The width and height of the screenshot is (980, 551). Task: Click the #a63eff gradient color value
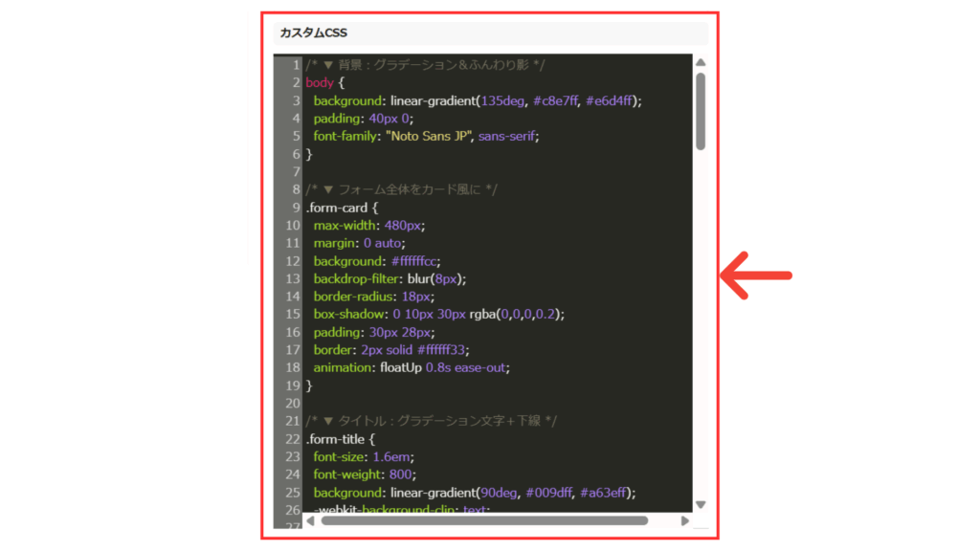[x=607, y=493]
